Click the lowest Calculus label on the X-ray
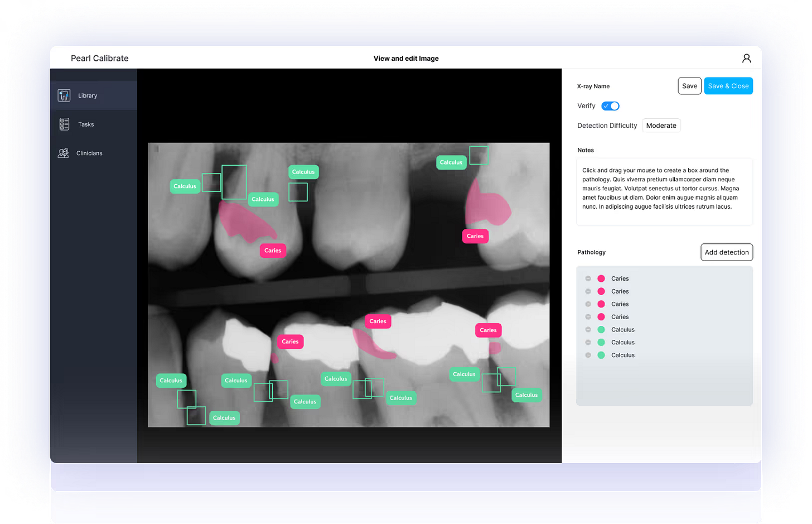Image resolution: width=812 pixels, height=524 pixels. [224, 418]
